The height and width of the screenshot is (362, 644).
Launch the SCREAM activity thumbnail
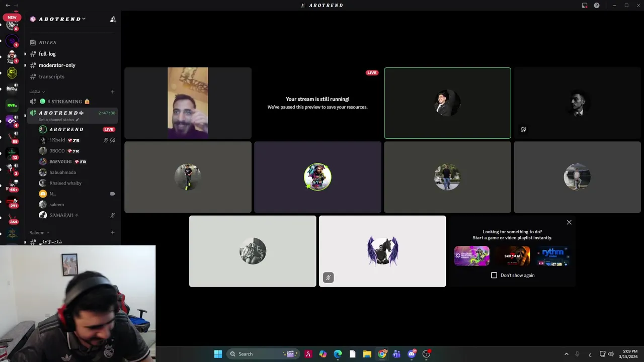(513, 256)
